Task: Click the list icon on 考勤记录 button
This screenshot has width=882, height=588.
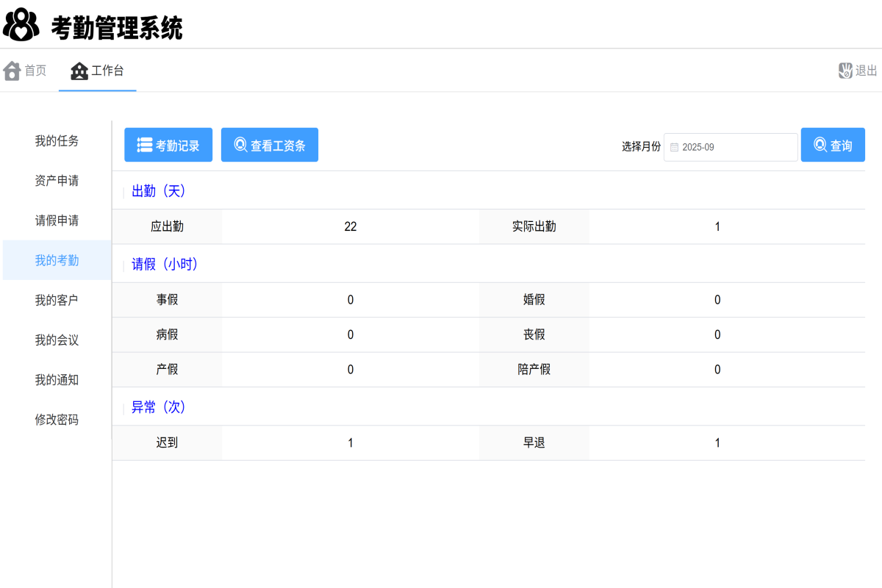Action: pyautogui.click(x=144, y=144)
